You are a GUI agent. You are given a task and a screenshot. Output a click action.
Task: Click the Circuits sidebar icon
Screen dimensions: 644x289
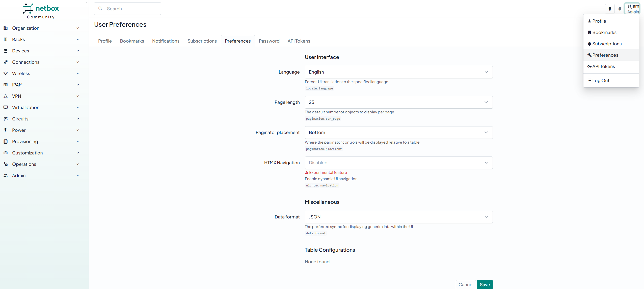6,119
